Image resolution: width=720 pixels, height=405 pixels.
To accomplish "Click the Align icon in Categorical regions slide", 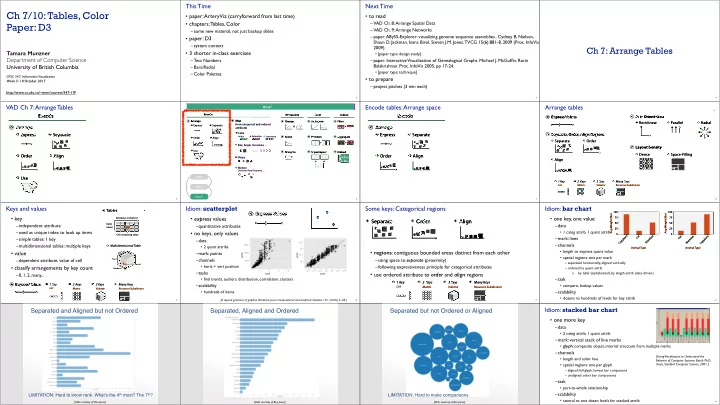I will click(472, 232).
